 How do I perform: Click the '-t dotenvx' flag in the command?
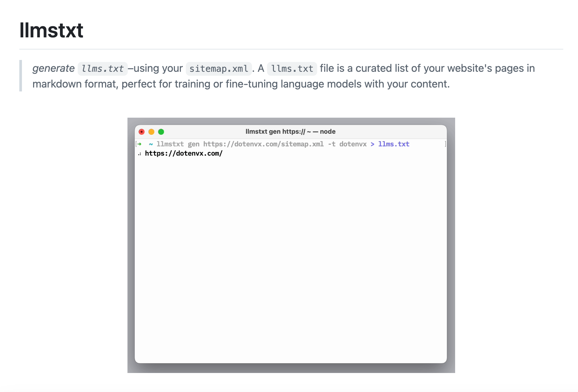(x=347, y=144)
